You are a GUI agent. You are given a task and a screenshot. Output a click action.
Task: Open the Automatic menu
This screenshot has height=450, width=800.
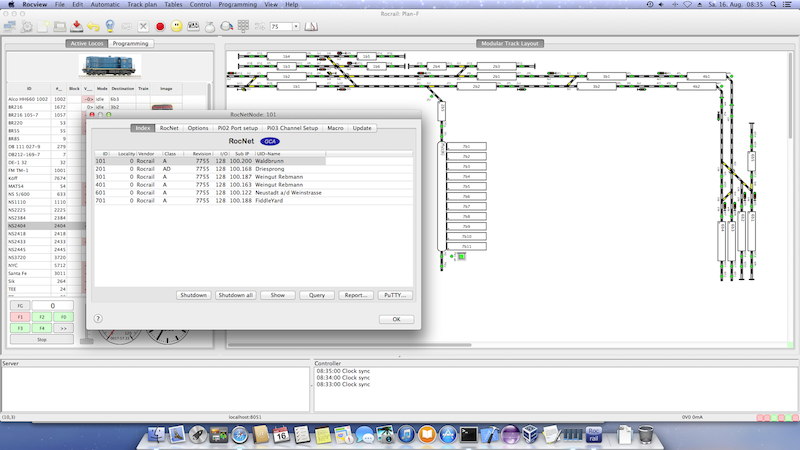[105, 4]
